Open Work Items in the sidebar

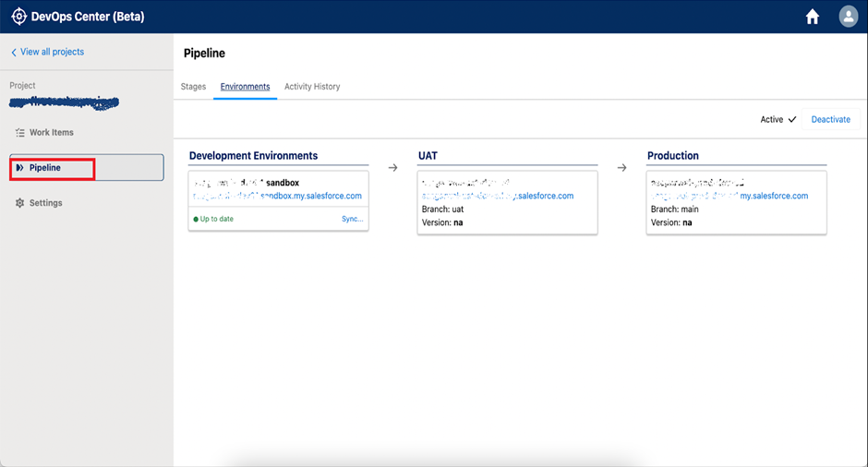52,133
